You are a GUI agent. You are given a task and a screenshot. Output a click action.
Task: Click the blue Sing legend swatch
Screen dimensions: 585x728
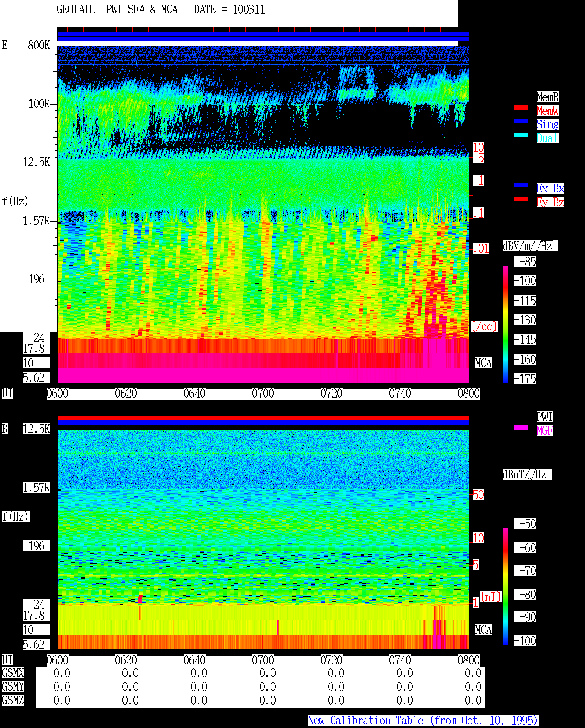(x=521, y=121)
